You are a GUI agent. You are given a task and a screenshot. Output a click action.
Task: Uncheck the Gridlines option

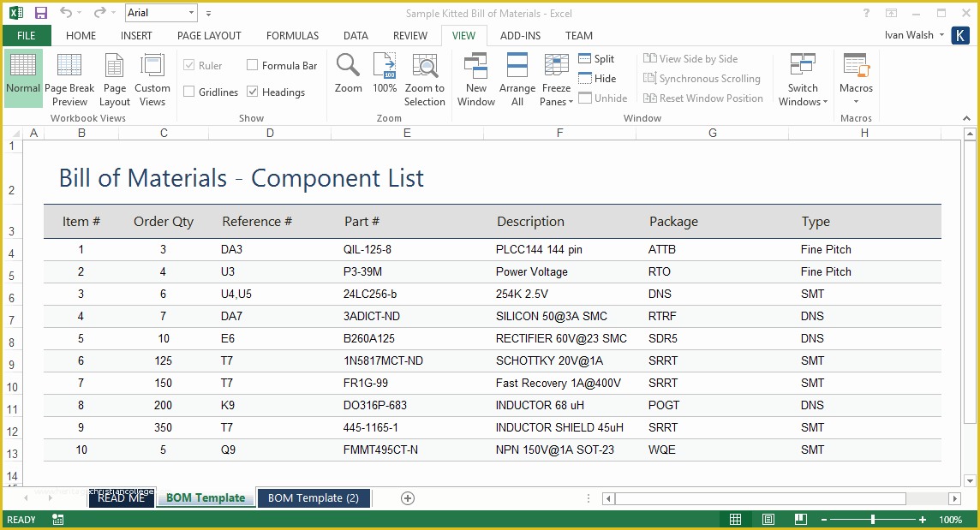[191, 92]
